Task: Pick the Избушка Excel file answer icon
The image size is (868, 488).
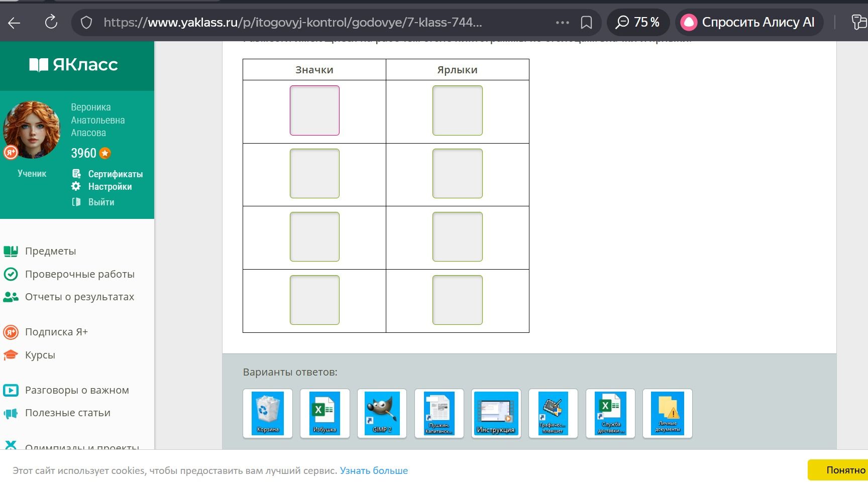Action: coord(324,413)
